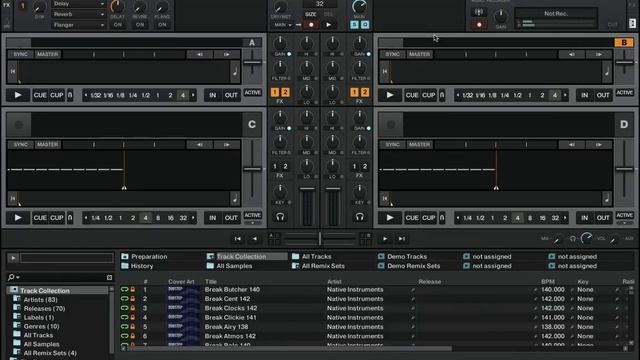Image resolution: width=640 pixels, height=360 pixels.
Task: Play deck C
Action: coord(18,218)
